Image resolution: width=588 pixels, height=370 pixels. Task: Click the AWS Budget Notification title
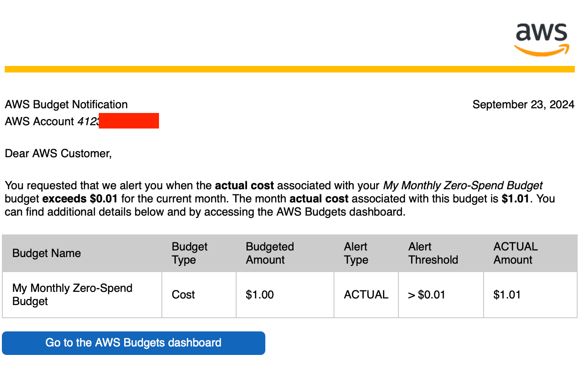66,105
